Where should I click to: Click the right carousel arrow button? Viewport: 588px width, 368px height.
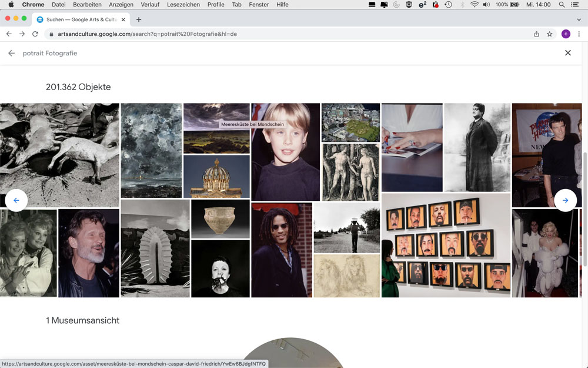coord(565,200)
